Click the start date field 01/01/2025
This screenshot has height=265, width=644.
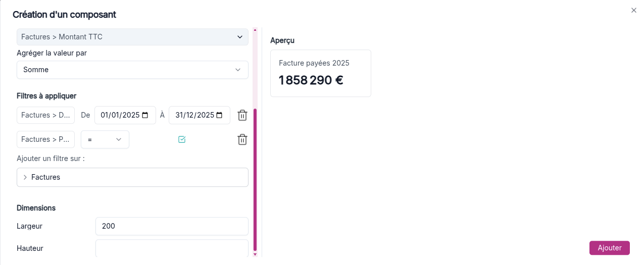[125, 115]
